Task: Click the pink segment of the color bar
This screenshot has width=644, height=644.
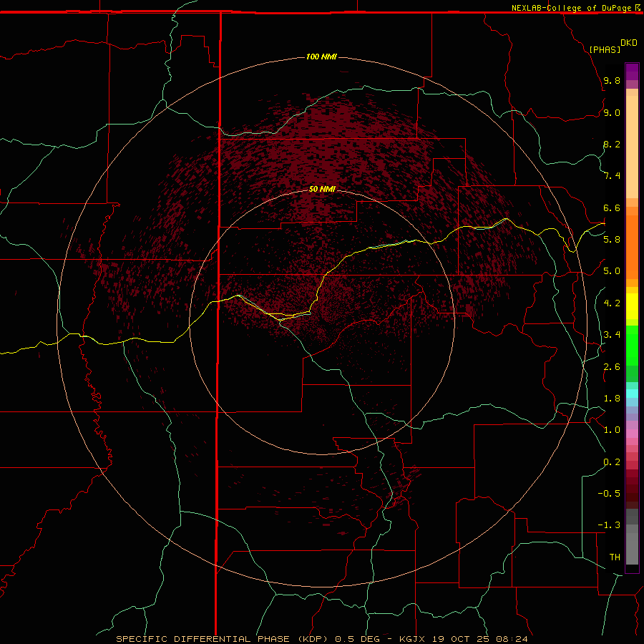Action: (632, 434)
